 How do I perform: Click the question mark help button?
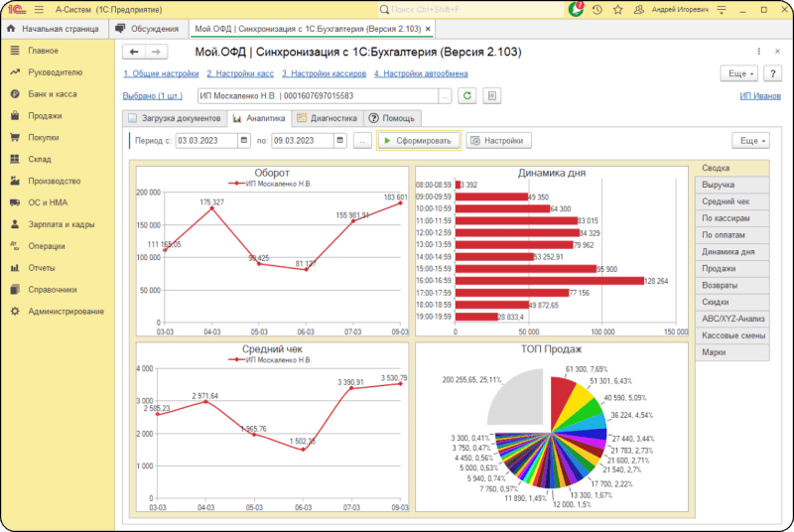[772, 73]
